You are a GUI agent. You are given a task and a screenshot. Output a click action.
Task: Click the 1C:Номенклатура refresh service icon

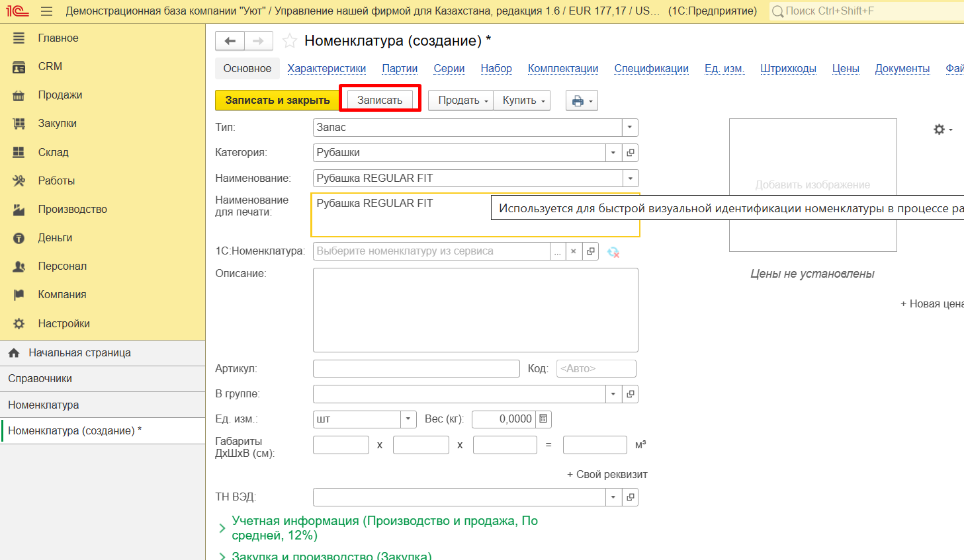coord(613,252)
